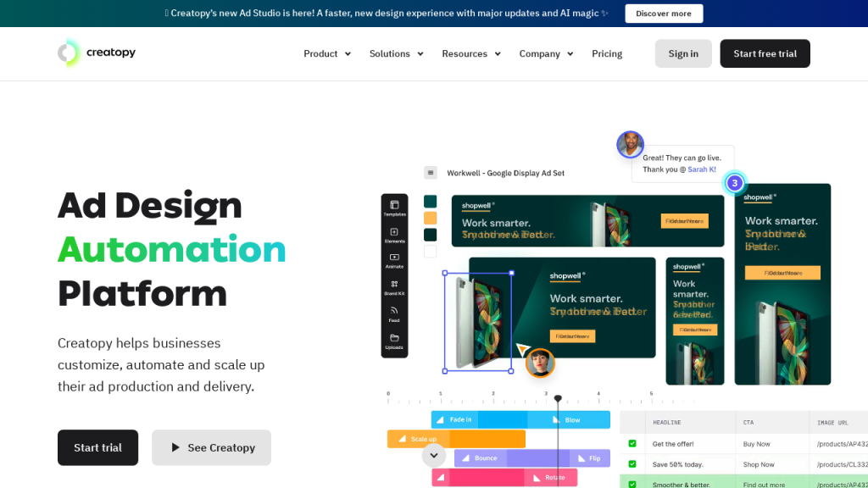
Task: Expand the Resources menu
Action: pos(471,53)
